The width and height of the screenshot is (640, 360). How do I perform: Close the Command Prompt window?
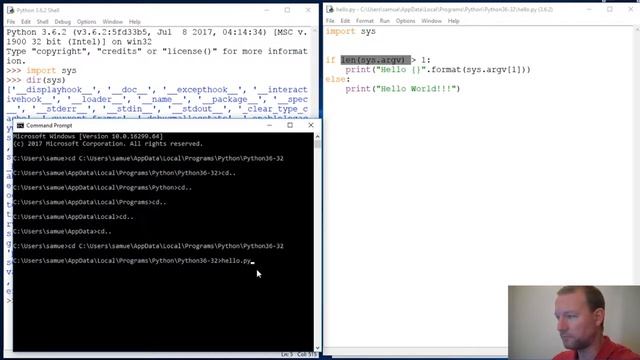tap(311, 125)
